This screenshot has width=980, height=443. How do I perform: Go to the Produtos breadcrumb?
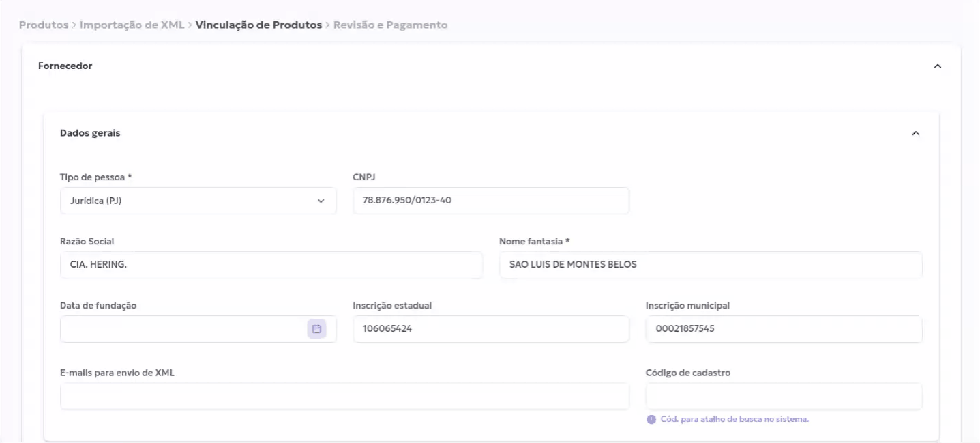click(x=44, y=25)
